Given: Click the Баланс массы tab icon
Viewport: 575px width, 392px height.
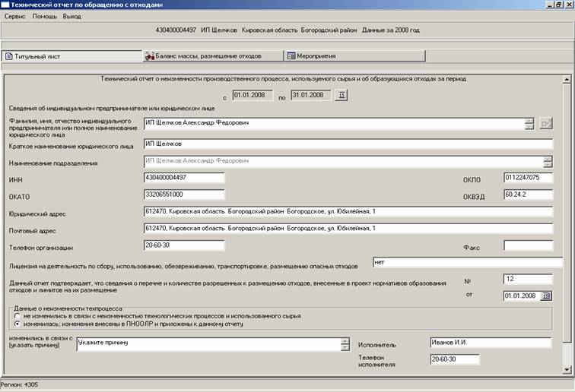Looking at the screenshot, I should pyautogui.click(x=149, y=56).
